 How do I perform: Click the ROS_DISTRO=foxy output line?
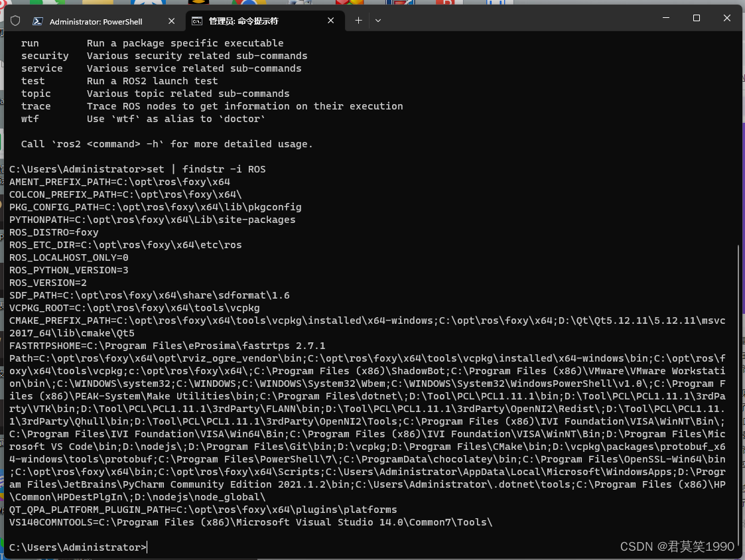[52, 232]
